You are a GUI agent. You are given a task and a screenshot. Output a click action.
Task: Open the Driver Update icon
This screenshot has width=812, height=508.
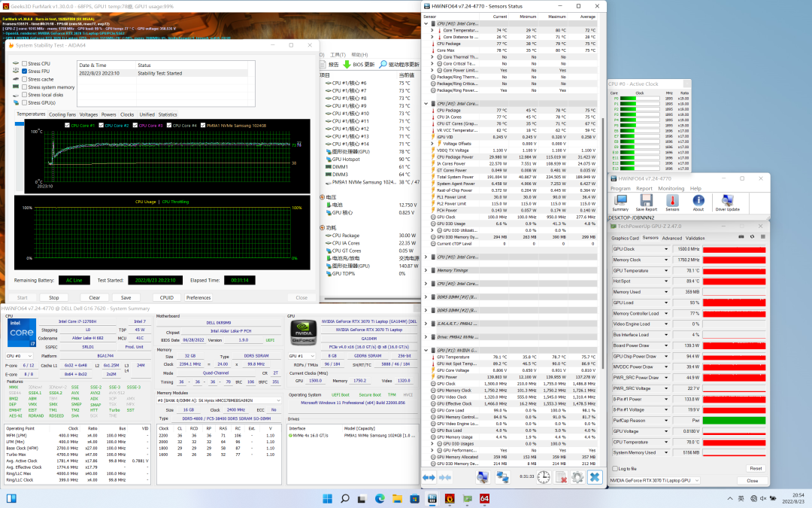[726, 202]
